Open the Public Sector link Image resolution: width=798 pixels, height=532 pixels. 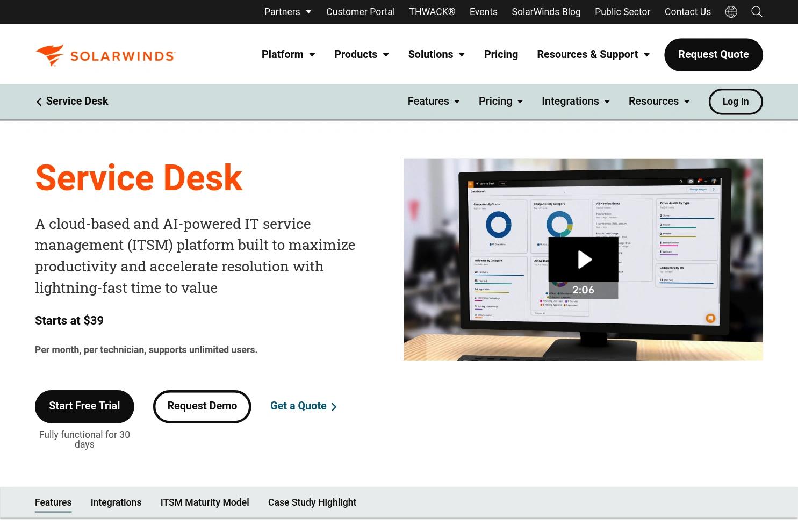coord(622,12)
